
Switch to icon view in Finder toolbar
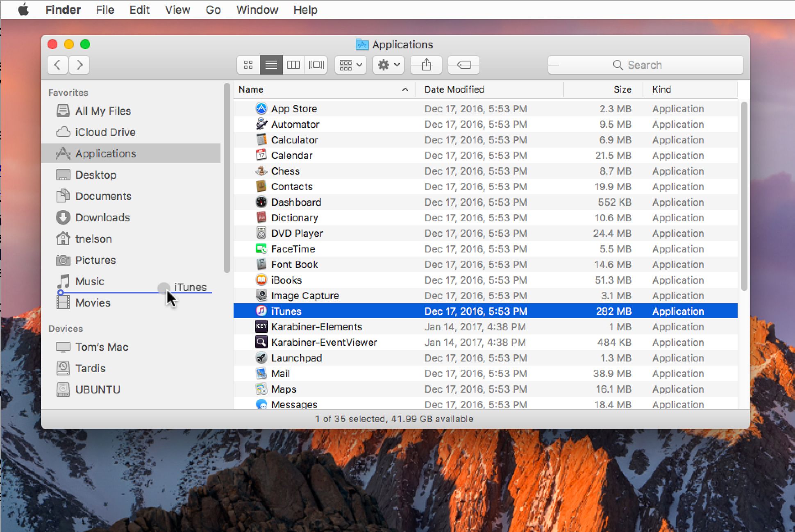249,64
